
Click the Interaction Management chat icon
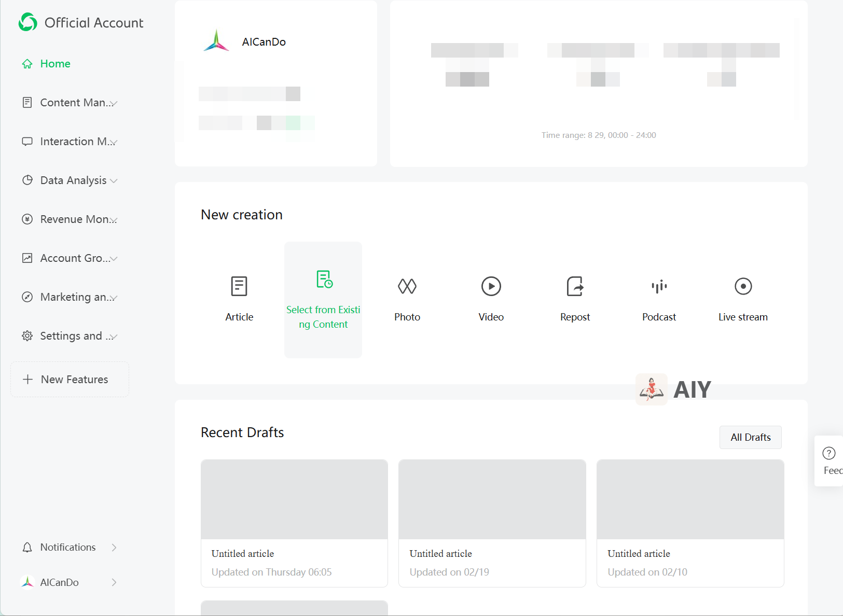pyautogui.click(x=27, y=142)
